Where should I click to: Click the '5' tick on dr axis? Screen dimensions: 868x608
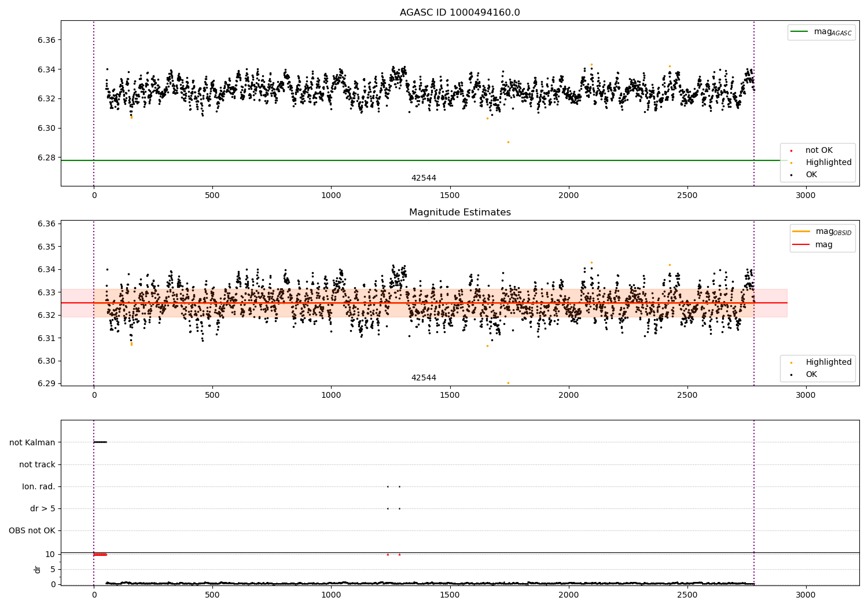pyautogui.click(x=53, y=570)
